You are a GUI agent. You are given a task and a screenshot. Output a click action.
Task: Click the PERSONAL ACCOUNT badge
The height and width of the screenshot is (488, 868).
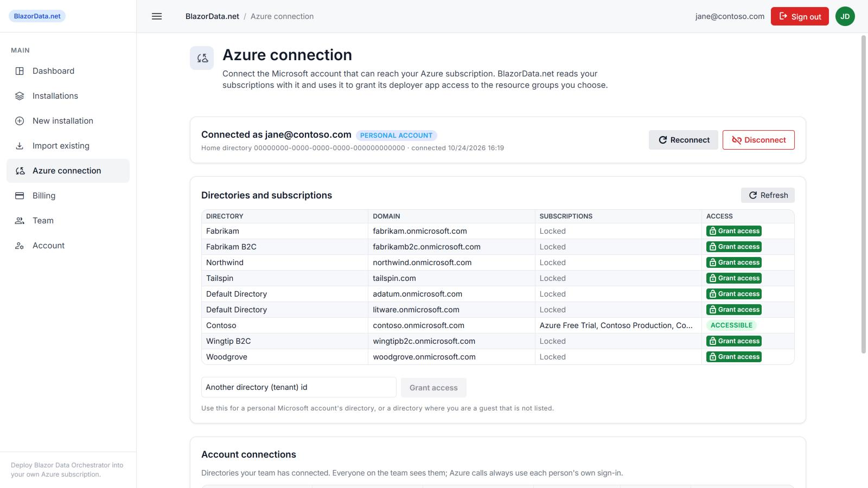click(x=397, y=136)
